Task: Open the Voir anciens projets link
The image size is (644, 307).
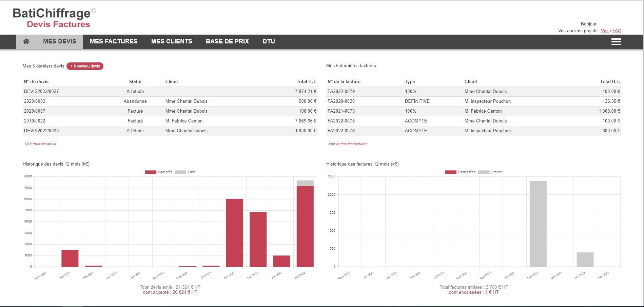Action: 605,31
